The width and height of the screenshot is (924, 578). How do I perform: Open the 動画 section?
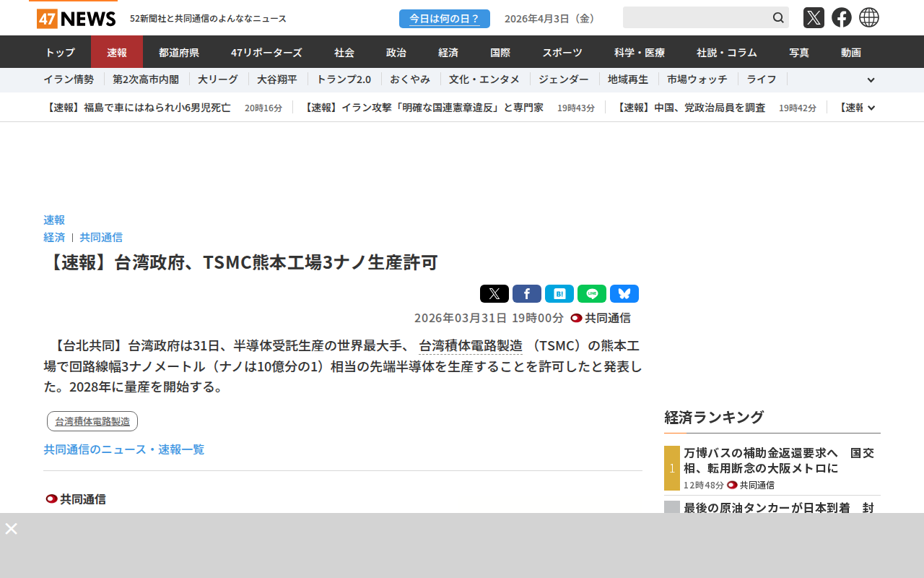click(851, 52)
